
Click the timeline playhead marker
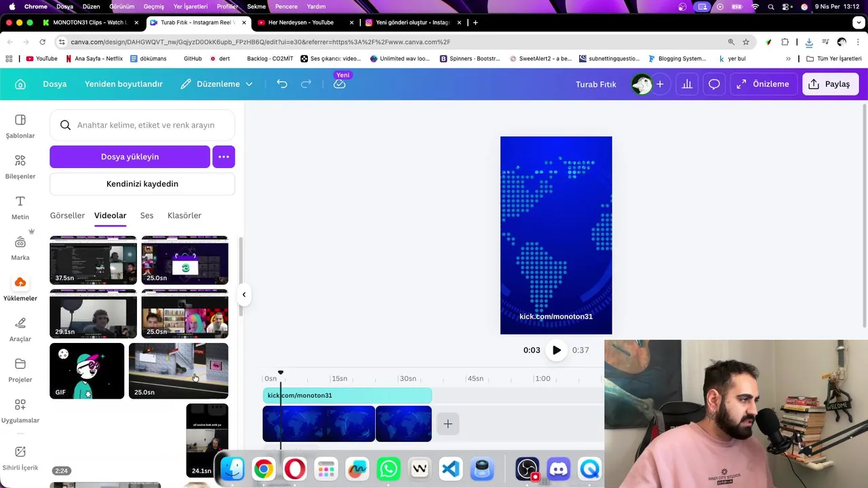pos(281,373)
